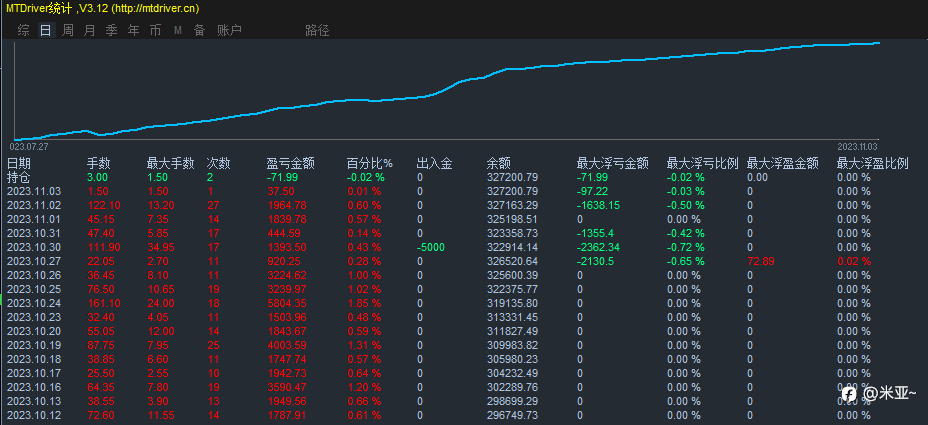Switch to the 年 yearly tab
928x425 pixels.
pyautogui.click(x=134, y=30)
